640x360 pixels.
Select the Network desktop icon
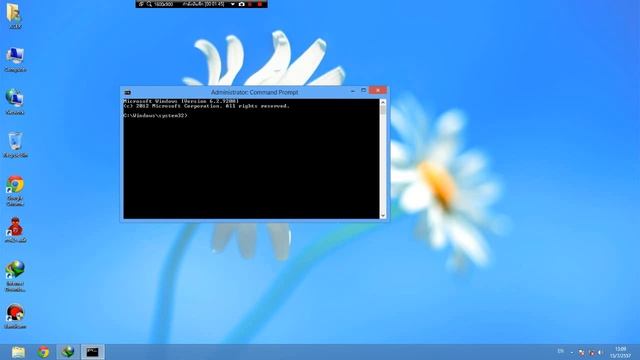15,102
